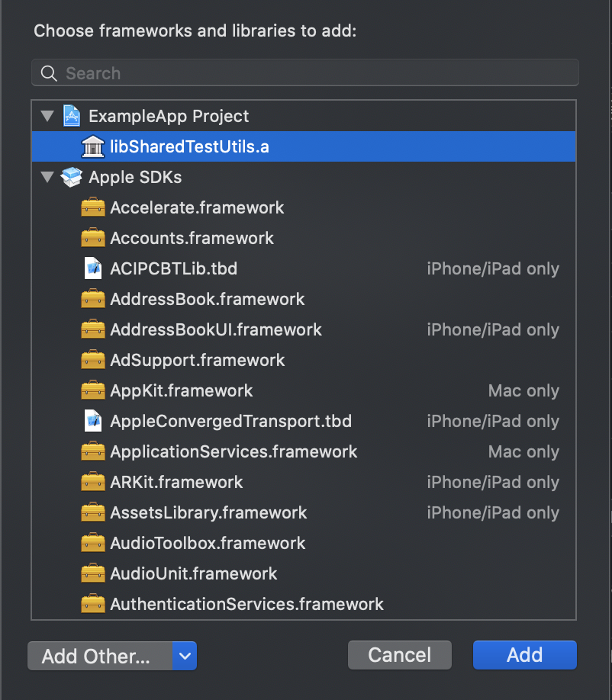This screenshot has height=700, width=612.
Task: Click the framework icon next to AppKit.framework
Action: coord(92,390)
